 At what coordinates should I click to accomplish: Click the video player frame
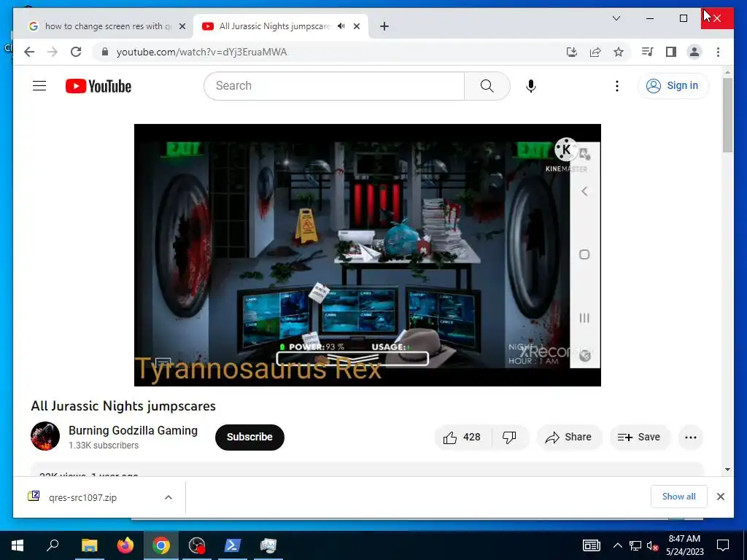[x=368, y=254]
